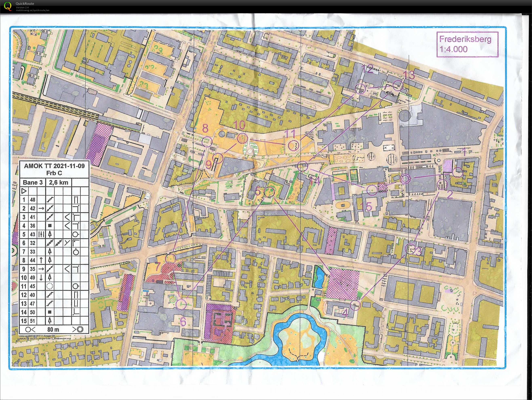Click control code 48 in row 1

pyautogui.click(x=33, y=200)
